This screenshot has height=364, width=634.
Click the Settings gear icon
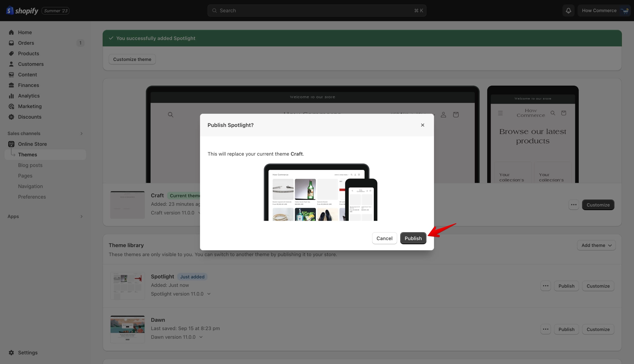coord(11,353)
